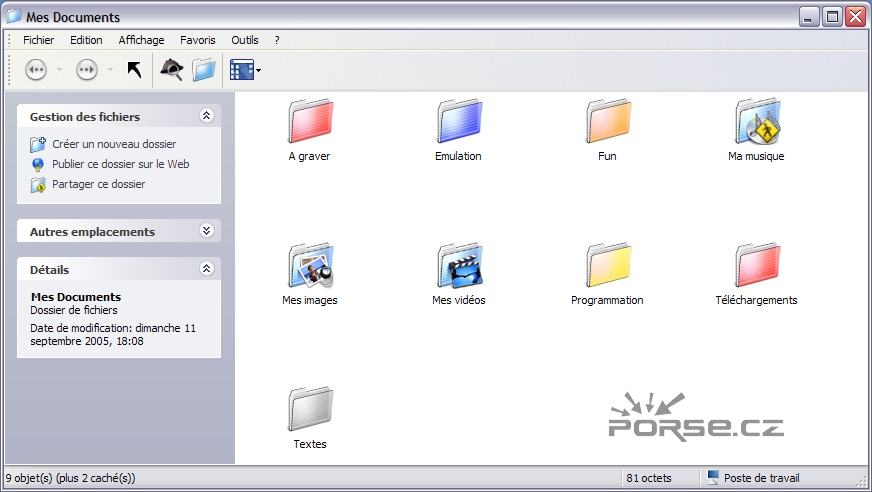
Task: Collapse the Détails panel
Action: tap(207, 269)
